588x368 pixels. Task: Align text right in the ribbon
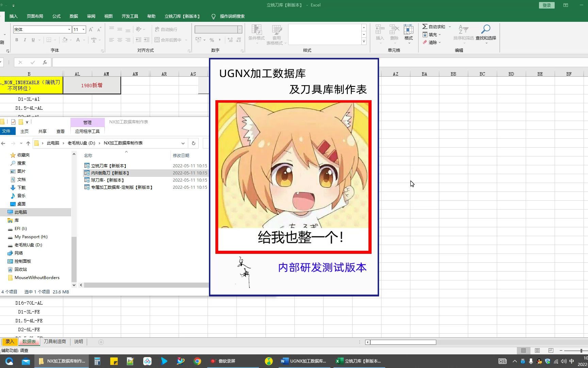pos(128,40)
